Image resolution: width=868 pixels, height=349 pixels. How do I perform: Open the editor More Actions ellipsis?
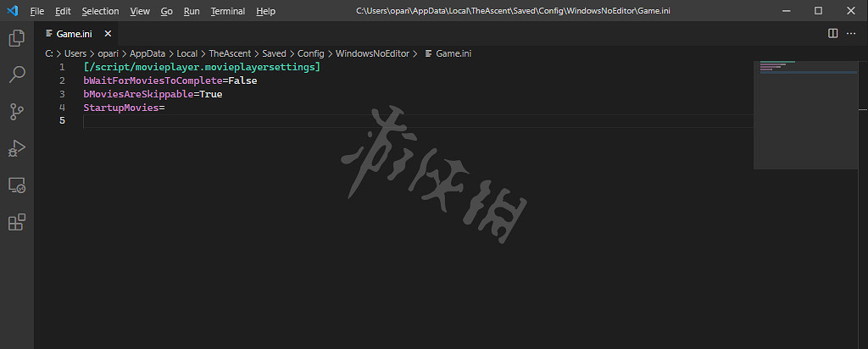coord(851,33)
